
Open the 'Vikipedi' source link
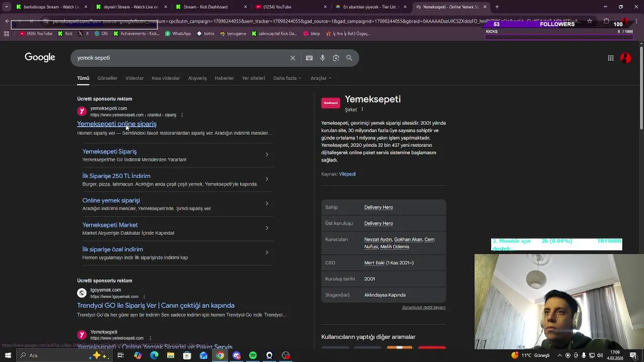347,174
